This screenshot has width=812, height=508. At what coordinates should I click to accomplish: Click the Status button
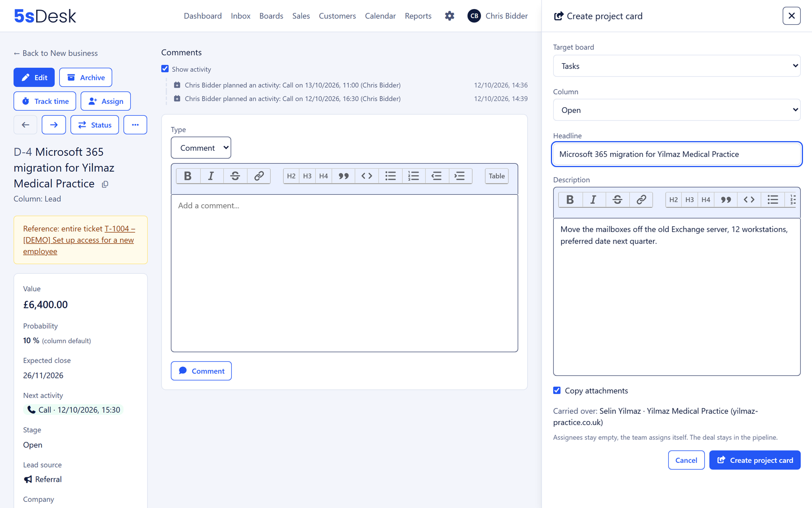coord(95,125)
